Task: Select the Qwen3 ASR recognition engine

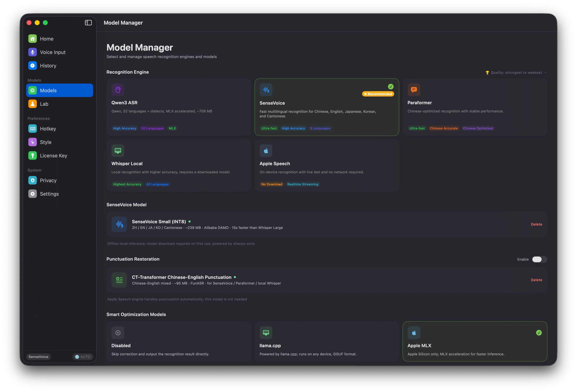Action: pyautogui.click(x=179, y=107)
